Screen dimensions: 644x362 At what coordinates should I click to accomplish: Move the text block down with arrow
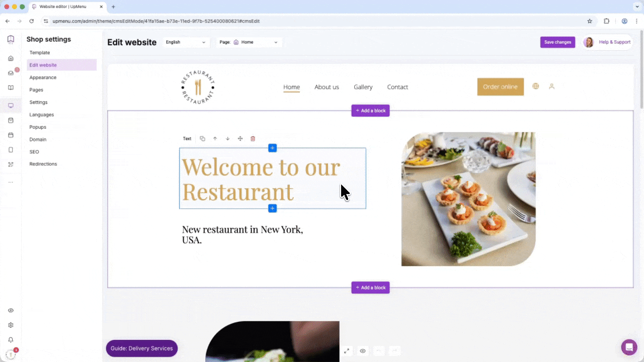click(x=227, y=139)
